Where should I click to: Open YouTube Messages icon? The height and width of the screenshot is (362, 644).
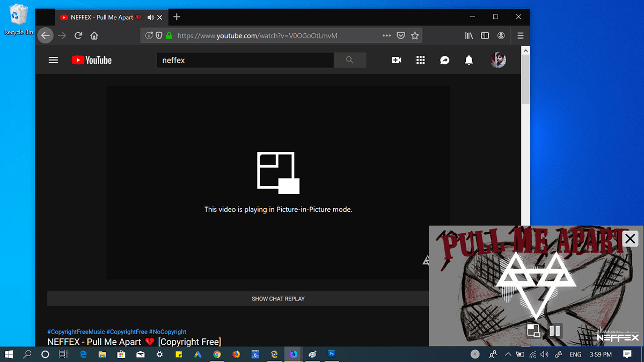tap(444, 60)
